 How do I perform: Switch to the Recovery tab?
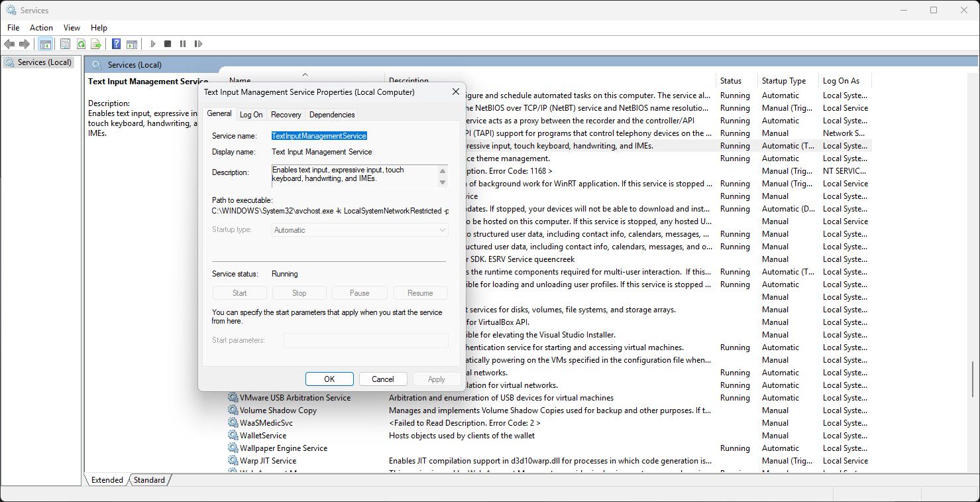click(x=286, y=115)
